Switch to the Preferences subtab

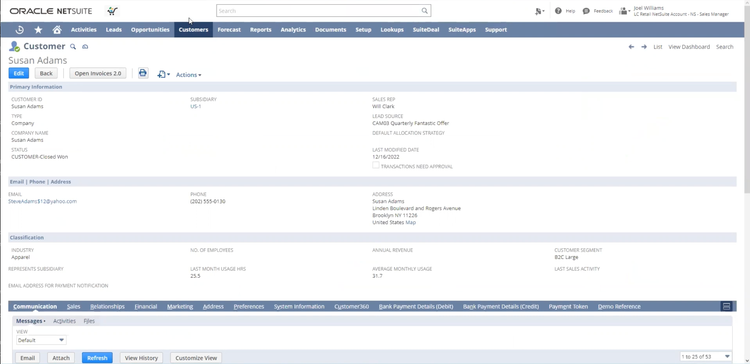249,307
